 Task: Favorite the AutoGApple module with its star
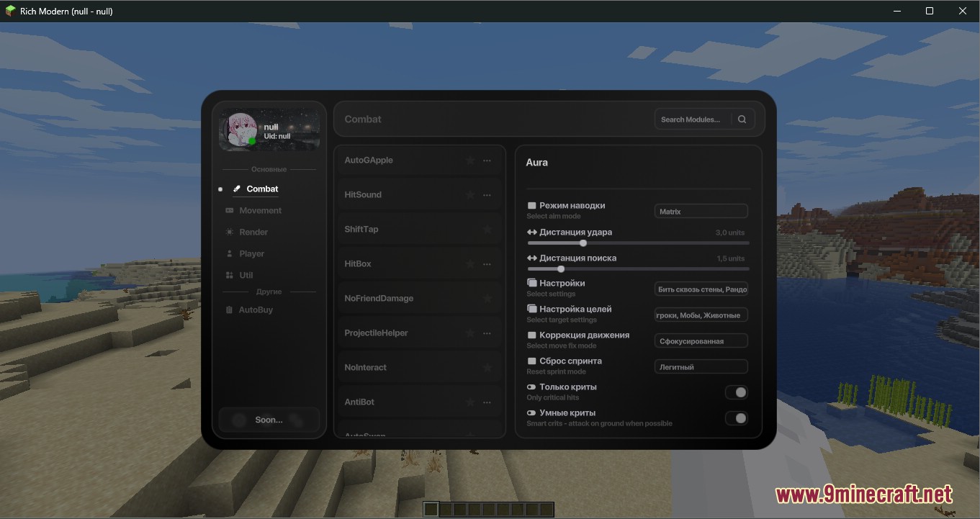tap(470, 161)
